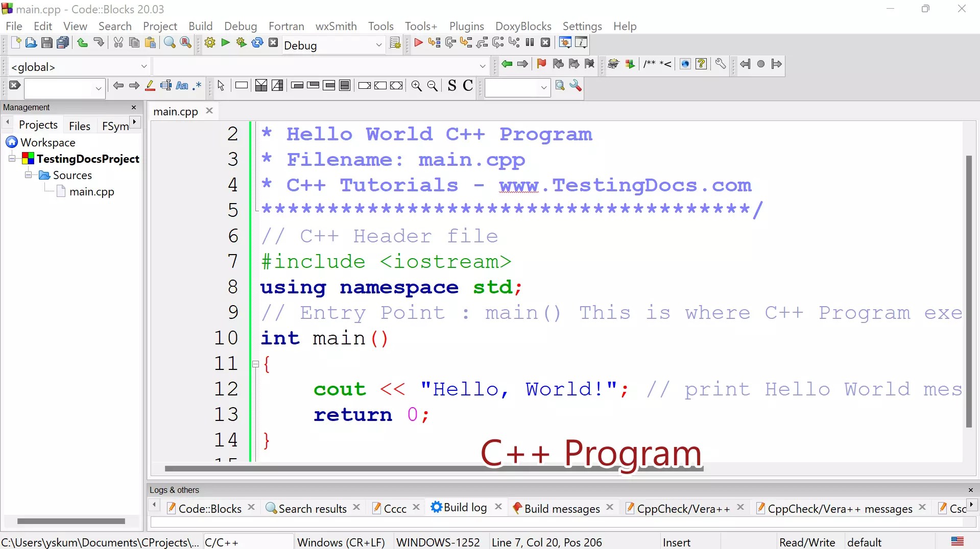Collapse the Sources folder node
980x549 pixels.
pos(28,175)
